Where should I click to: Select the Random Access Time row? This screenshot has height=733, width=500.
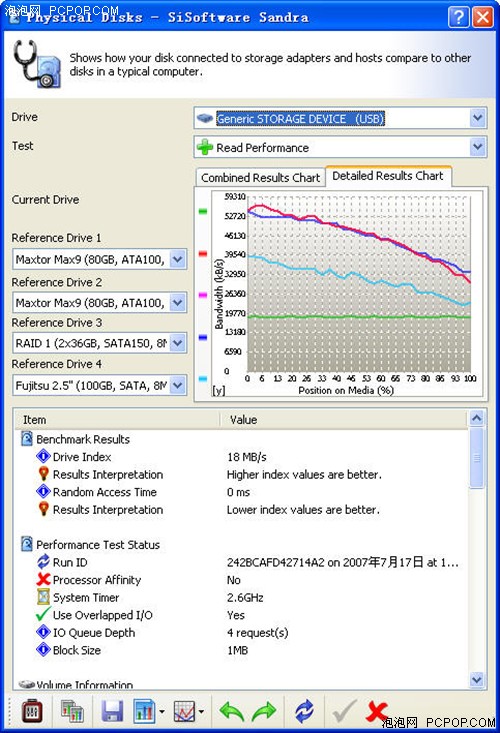click(x=241, y=492)
